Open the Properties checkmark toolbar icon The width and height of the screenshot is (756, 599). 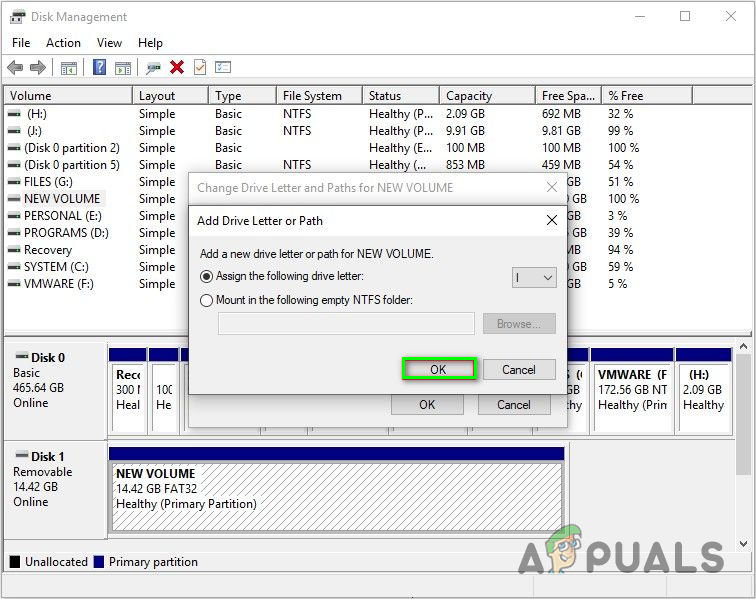tap(200, 67)
